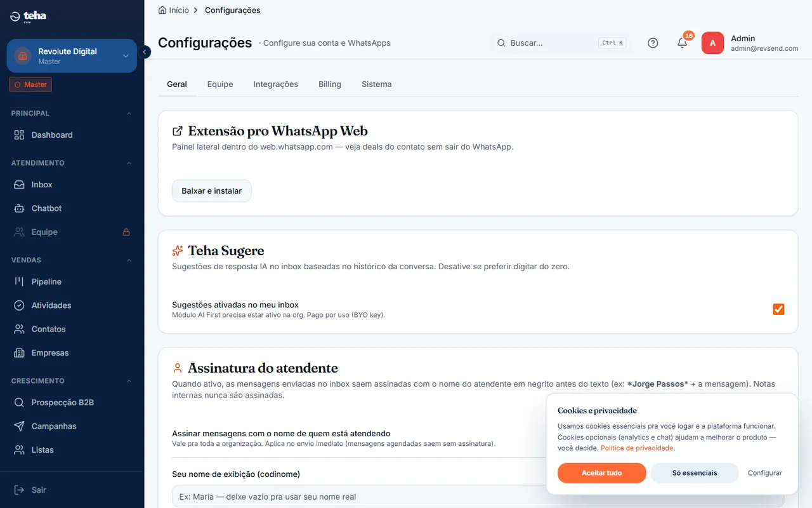This screenshot has width=812, height=508.
Task: Click the Chatbot robot icon
Action: tap(19, 208)
